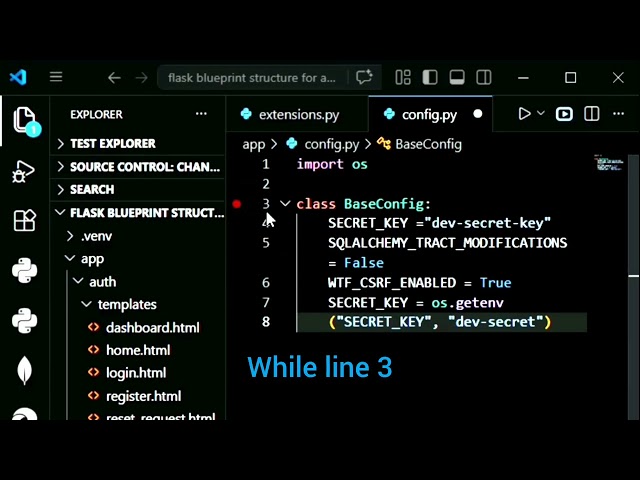Click the command center search box
640x480 pixels.
[x=252, y=77]
